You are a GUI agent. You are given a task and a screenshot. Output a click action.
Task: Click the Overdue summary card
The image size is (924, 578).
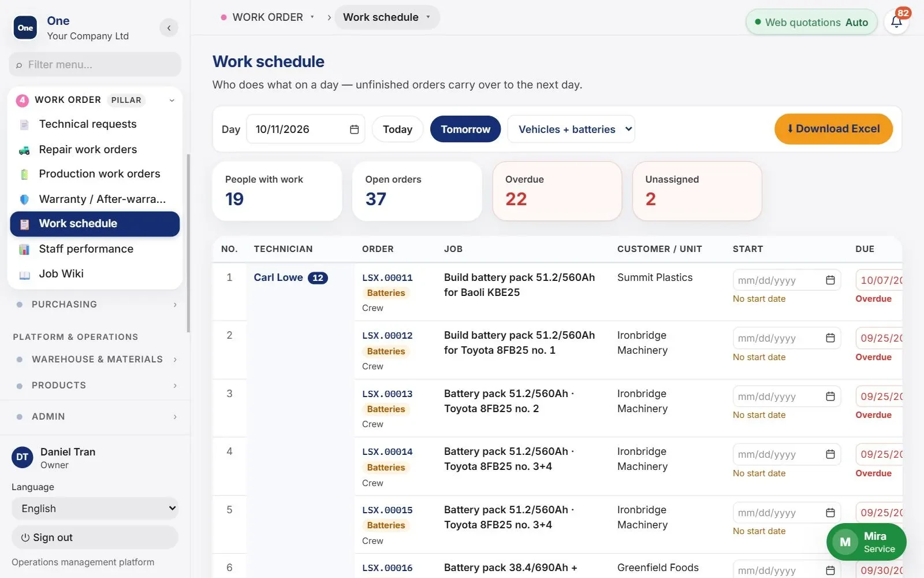click(557, 191)
